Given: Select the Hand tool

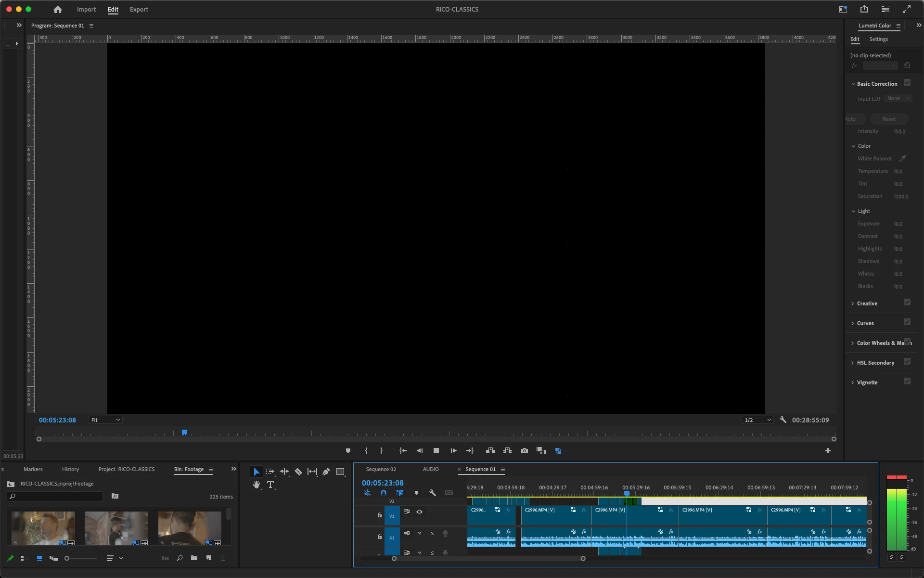Looking at the screenshot, I should [x=257, y=485].
